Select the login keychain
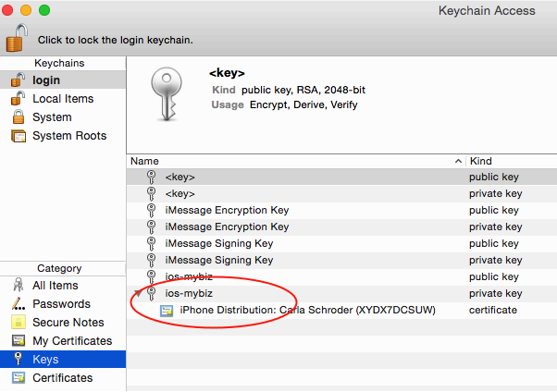The width and height of the screenshot is (557, 392). click(46, 80)
